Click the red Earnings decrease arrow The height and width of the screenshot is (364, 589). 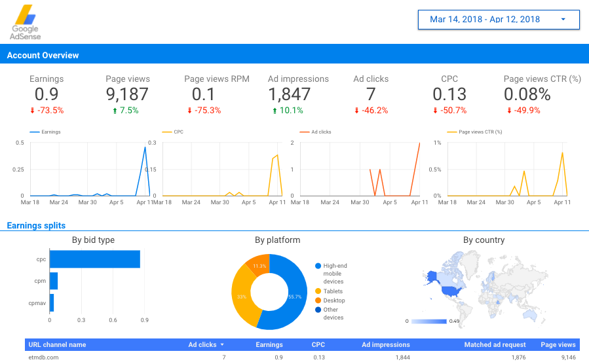(32, 111)
